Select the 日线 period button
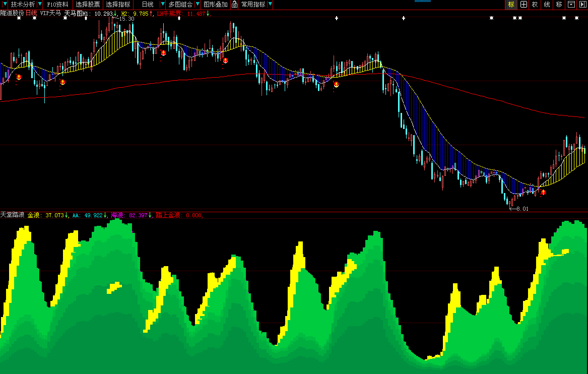The width and height of the screenshot is (588, 374). point(148,5)
